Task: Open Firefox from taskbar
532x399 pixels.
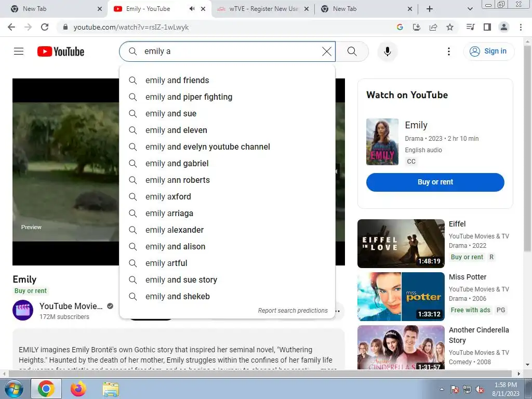Action: (78, 389)
